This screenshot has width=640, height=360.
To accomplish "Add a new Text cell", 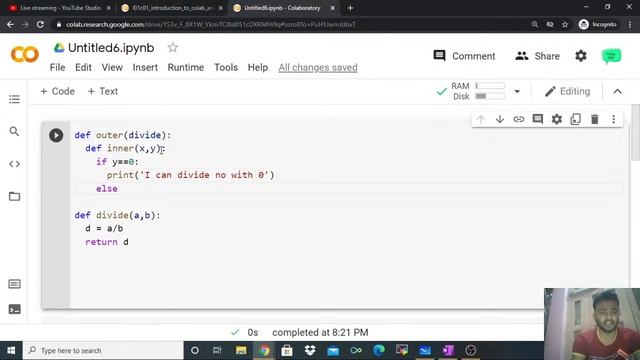I will tap(103, 91).
